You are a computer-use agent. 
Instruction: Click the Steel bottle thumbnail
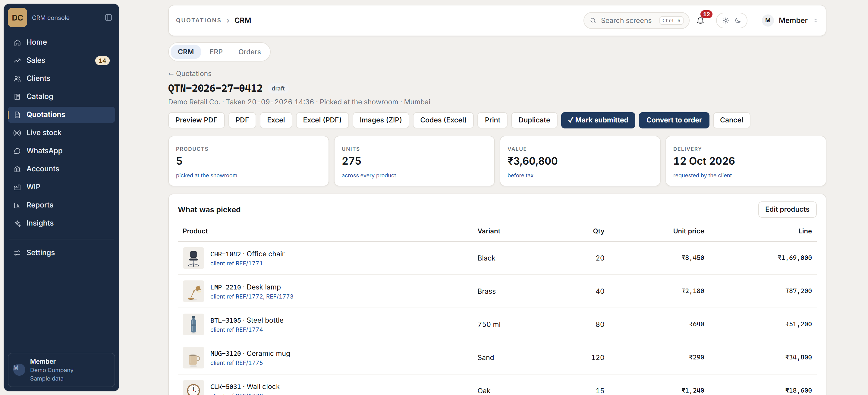tap(193, 324)
